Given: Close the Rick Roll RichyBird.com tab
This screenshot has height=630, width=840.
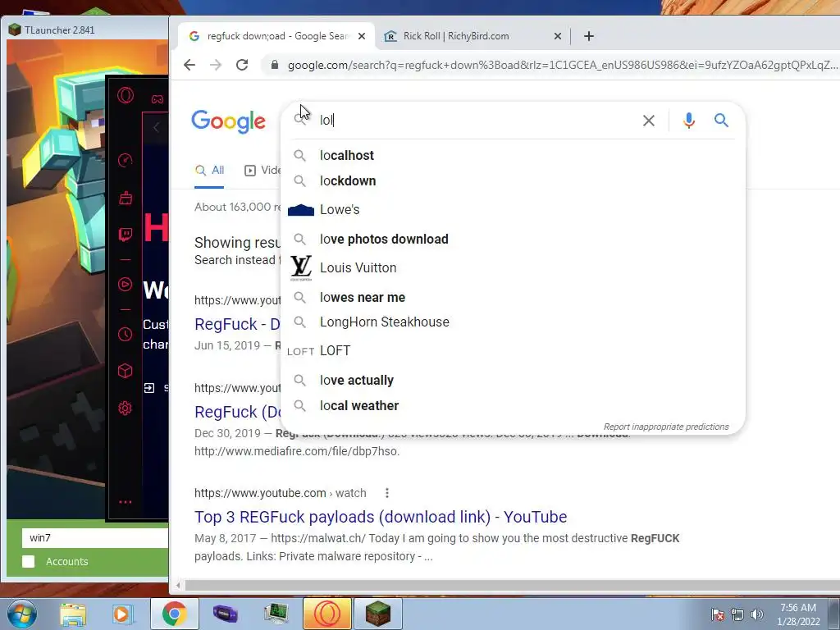Looking at the screenshot, I should (x=558, y=36).
